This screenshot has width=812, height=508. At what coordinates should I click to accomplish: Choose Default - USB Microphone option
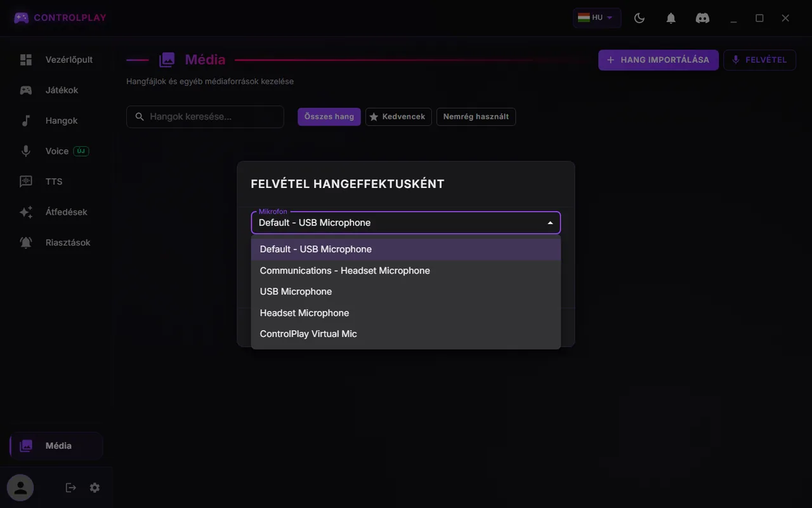pos(406,250)
